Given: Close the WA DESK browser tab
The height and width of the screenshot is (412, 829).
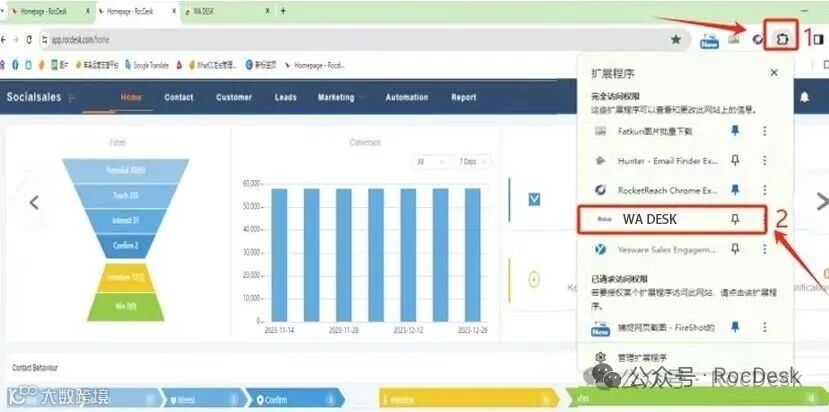Looking at the screenshot, I should 268,11.
